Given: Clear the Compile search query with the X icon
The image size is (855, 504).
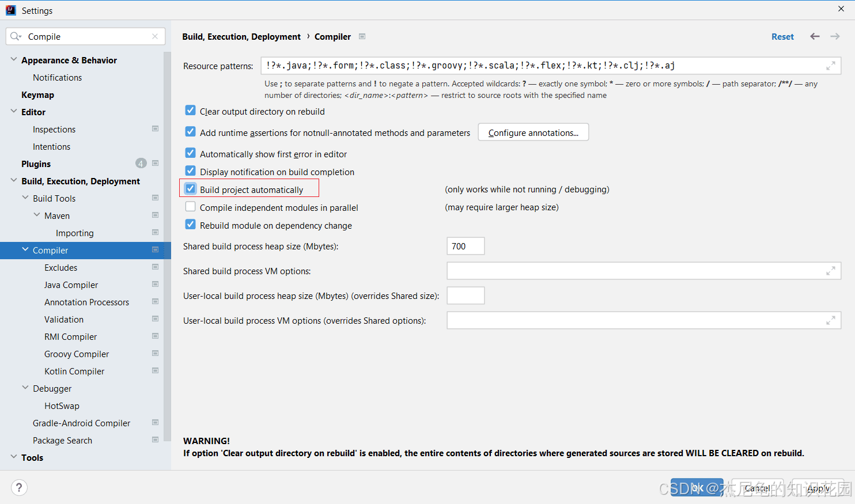Looking at the screenshot, I should click(154, 36).
